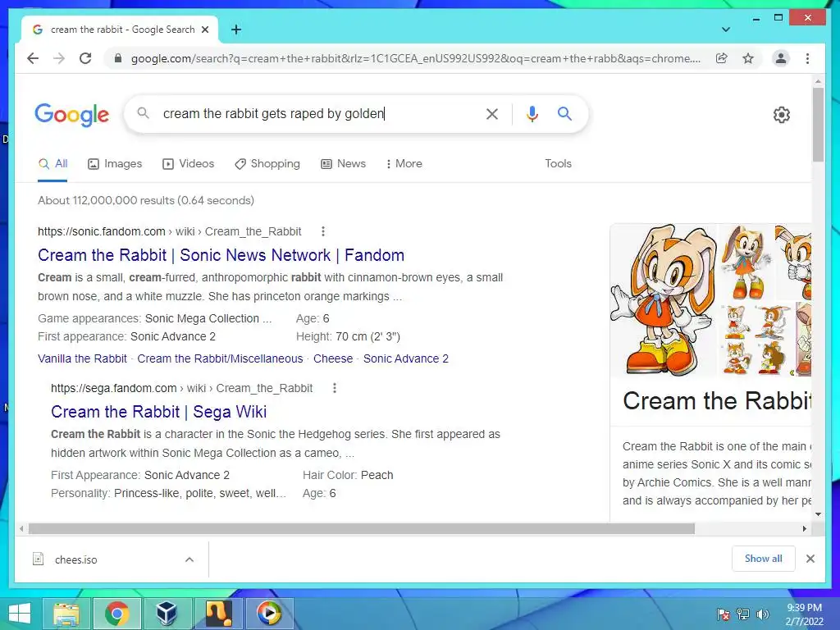
Task: Click the large knowledge panel character image
Action: [663, 300]
